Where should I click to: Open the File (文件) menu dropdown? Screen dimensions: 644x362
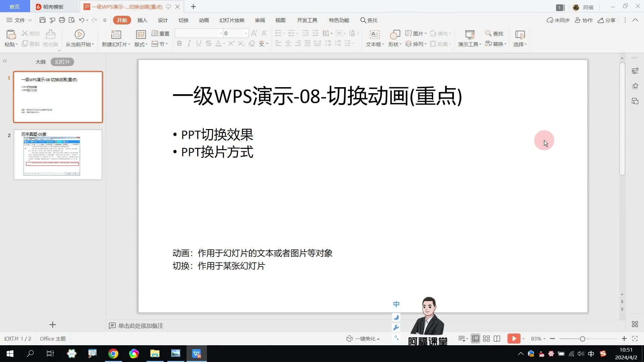pyautogui.click(x=19, y=20)
